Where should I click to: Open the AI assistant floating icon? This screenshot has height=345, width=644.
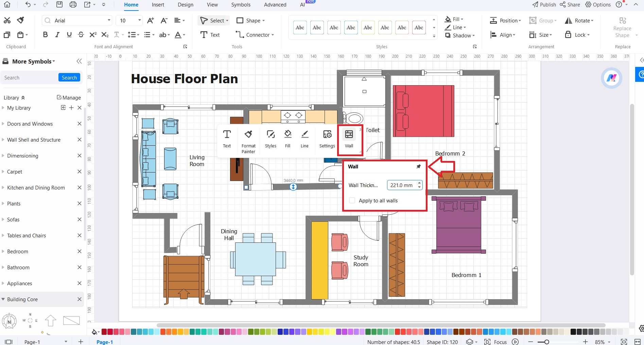coord(611,78)
